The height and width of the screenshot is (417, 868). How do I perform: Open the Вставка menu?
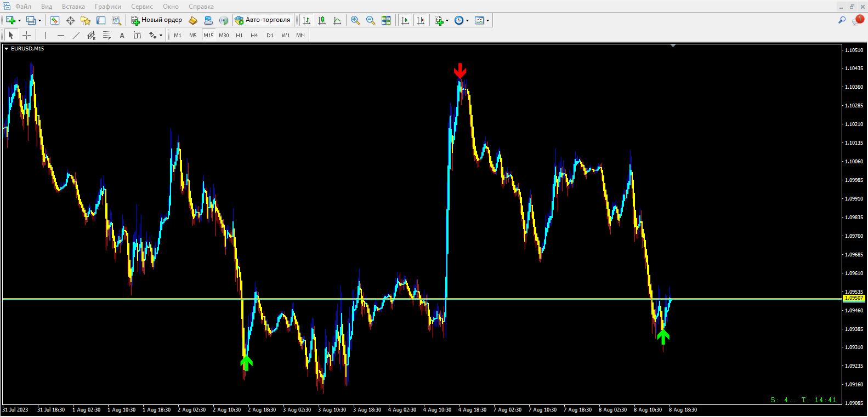[73, 7]
